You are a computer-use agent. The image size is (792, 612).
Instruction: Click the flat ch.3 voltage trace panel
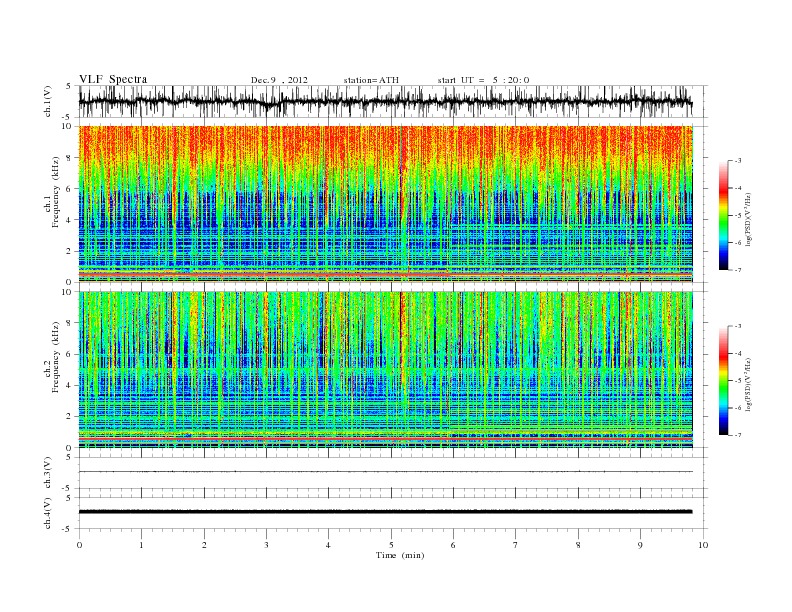pyautogui.click(x=393, y=473)
